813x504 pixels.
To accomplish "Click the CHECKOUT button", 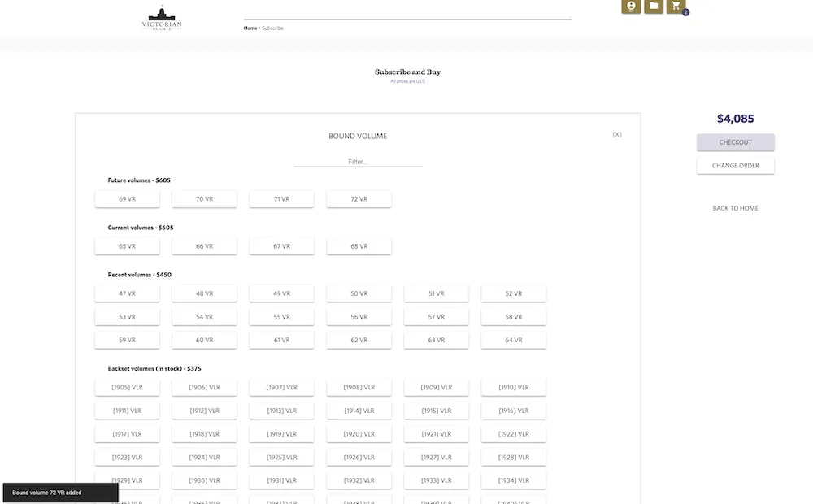I will [735, 141].
